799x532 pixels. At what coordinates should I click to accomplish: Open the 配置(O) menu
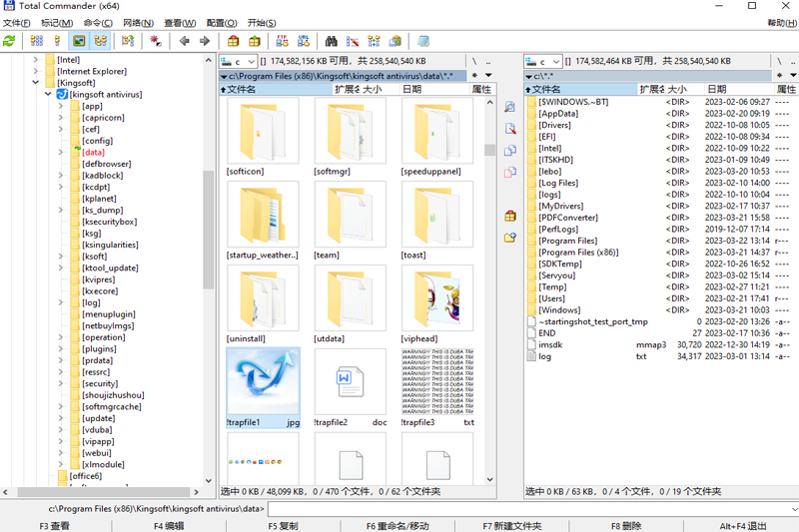(x=222, y=23)
